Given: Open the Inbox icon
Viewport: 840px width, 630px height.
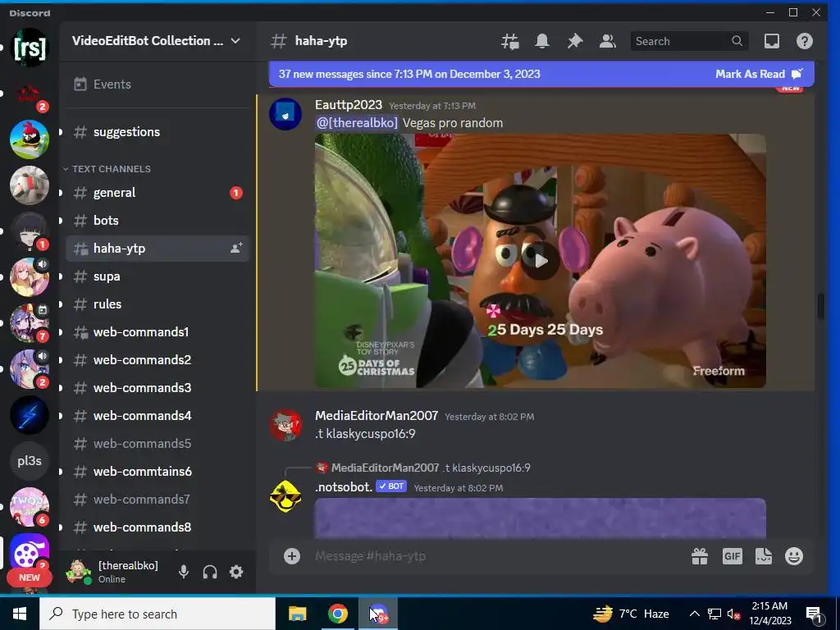Looking at the screenshot, I should point(771,41).
